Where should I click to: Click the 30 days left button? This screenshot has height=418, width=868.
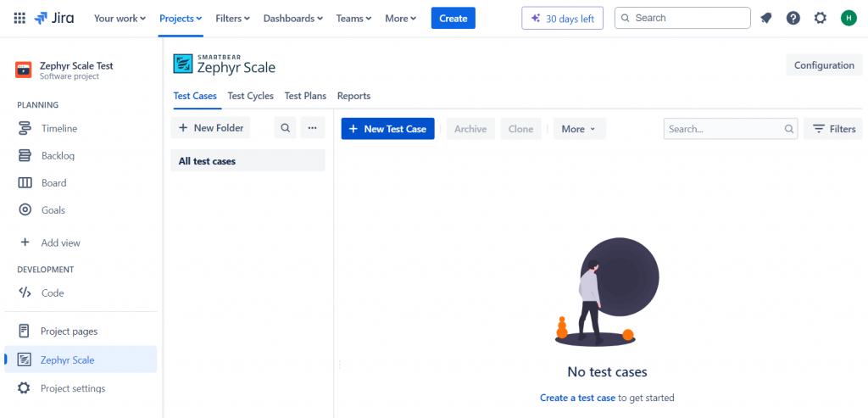(x=563, y=19)
